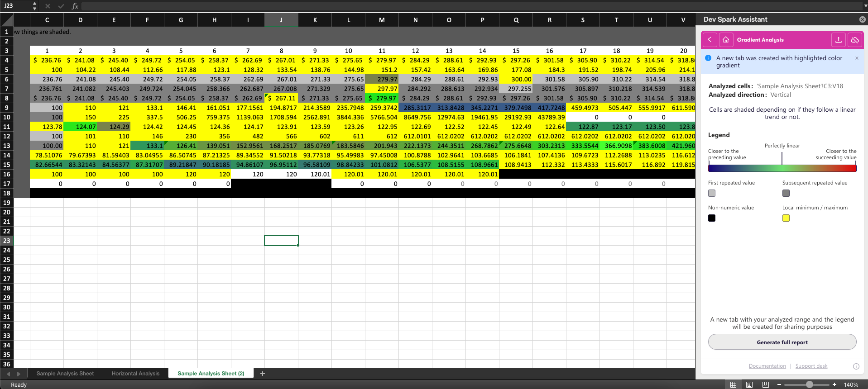Open the Name Box dropdown arrows
This screenshot has width=868, height=389.
[34, 6]
